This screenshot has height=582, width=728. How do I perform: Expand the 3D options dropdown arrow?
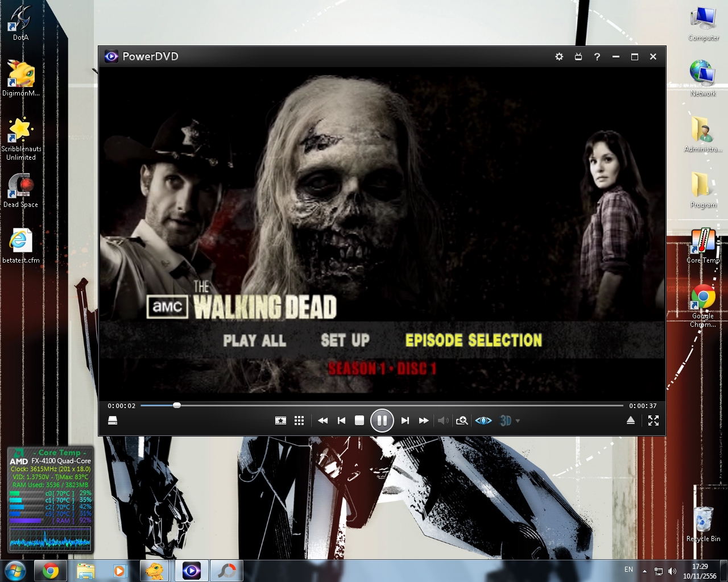(x=518, y=421)
